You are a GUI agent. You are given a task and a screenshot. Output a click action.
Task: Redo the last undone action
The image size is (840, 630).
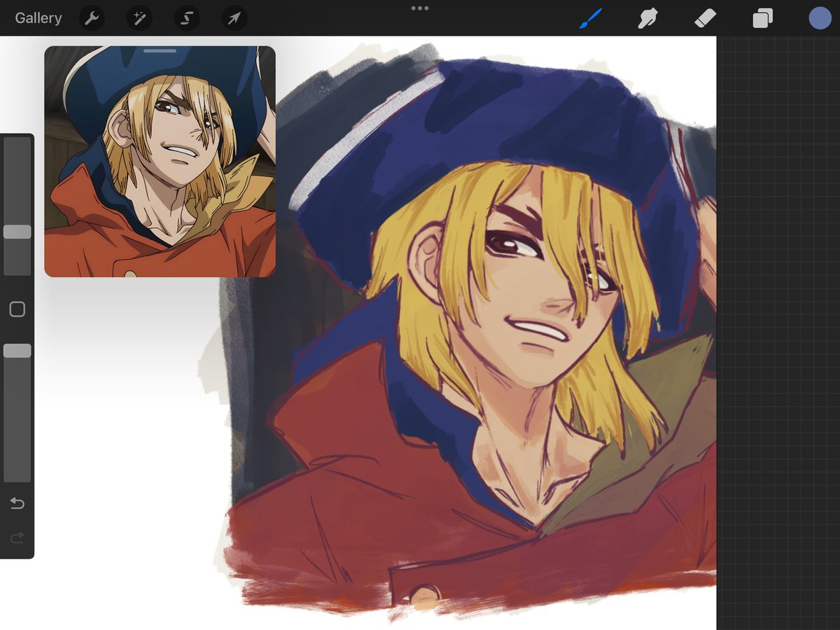(x=17, y=538)
